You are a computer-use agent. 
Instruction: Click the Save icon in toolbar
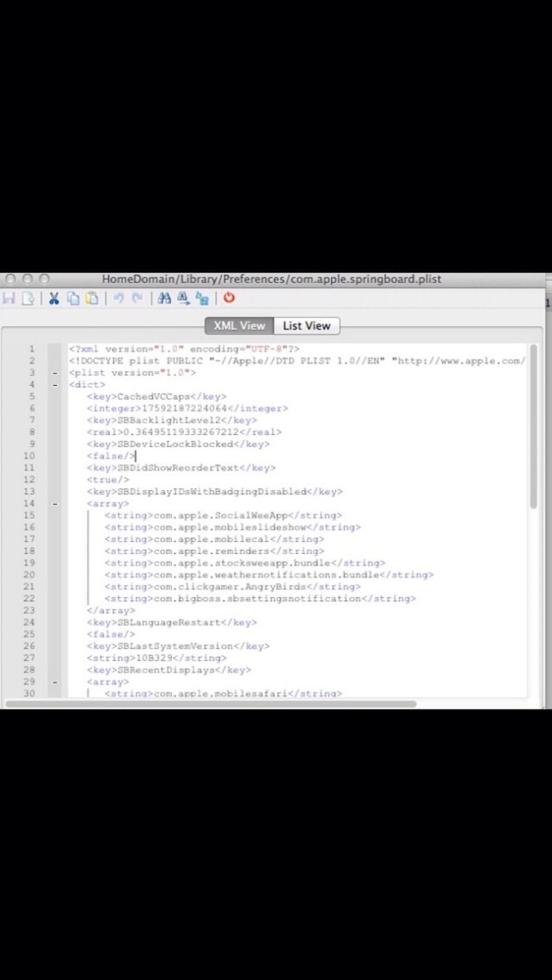pyautogui.click(x=9, y=298)
